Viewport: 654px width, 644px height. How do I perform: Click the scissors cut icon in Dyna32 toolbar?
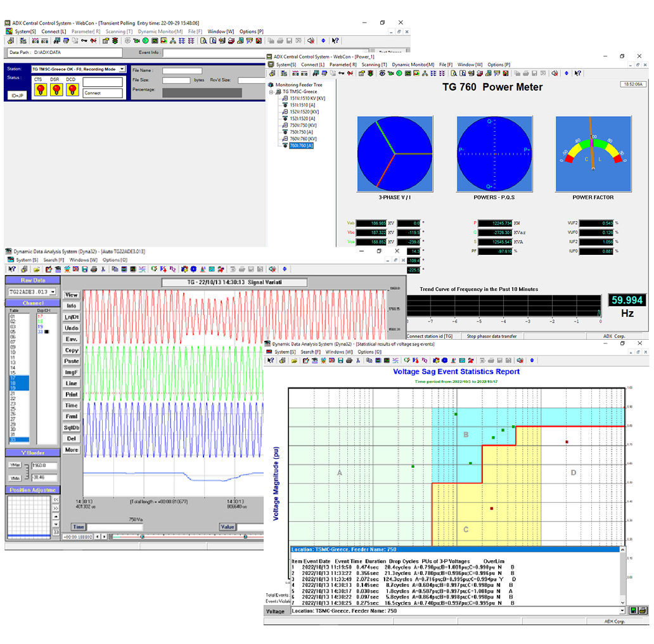(103, 269)
